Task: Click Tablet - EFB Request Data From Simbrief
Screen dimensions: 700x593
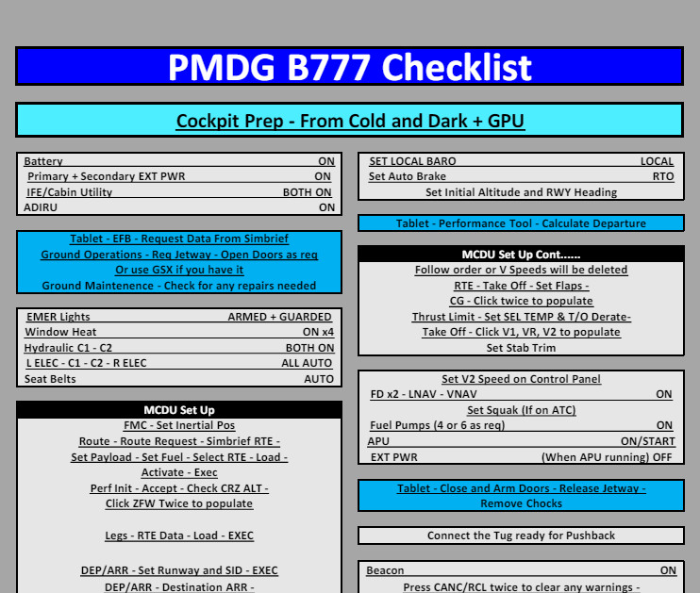Action: pyautogui.click(x=179, y=239)
